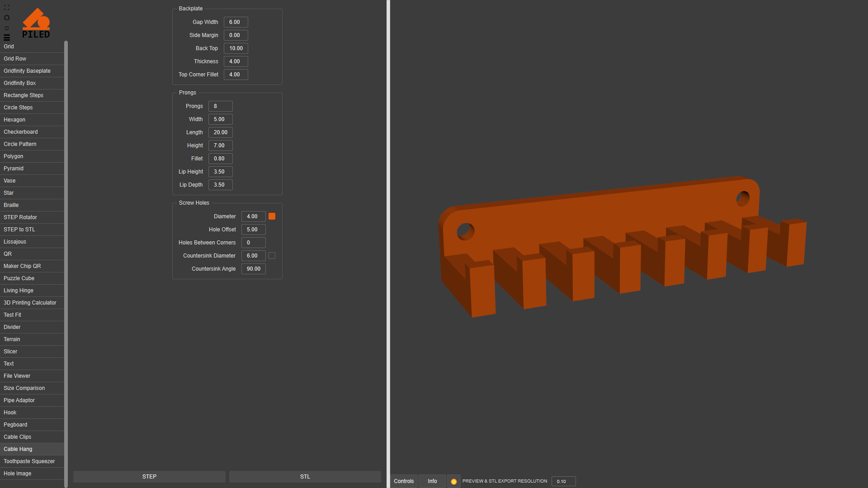The width and height of the screenshot is (868, 488).
Task: Export the model as STL
Action: [x=305, y=477]
